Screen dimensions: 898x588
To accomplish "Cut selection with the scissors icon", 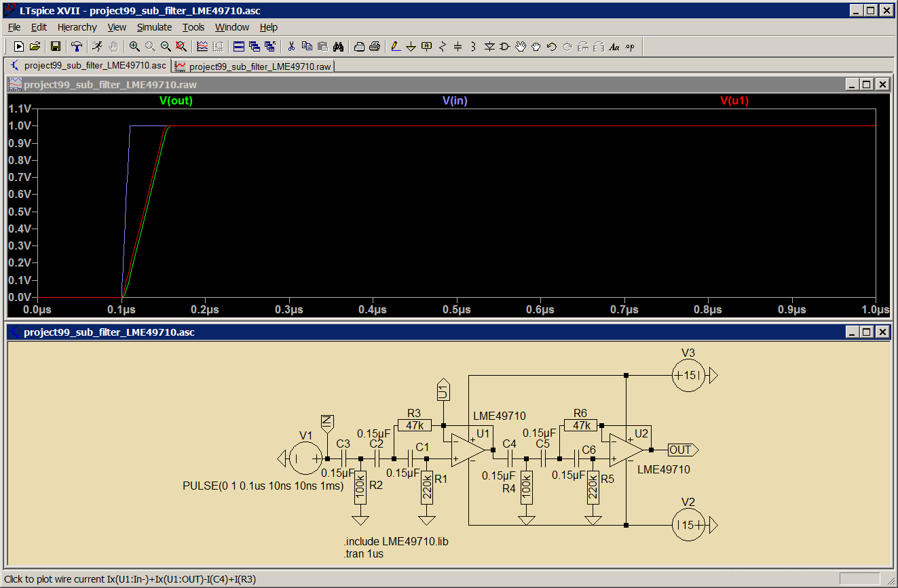I will (291, 46).
